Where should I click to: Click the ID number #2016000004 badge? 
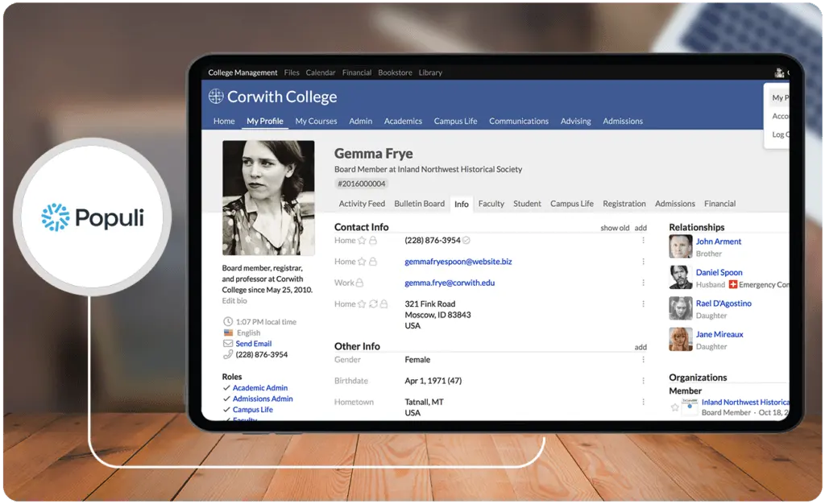(x=362, y=184)
